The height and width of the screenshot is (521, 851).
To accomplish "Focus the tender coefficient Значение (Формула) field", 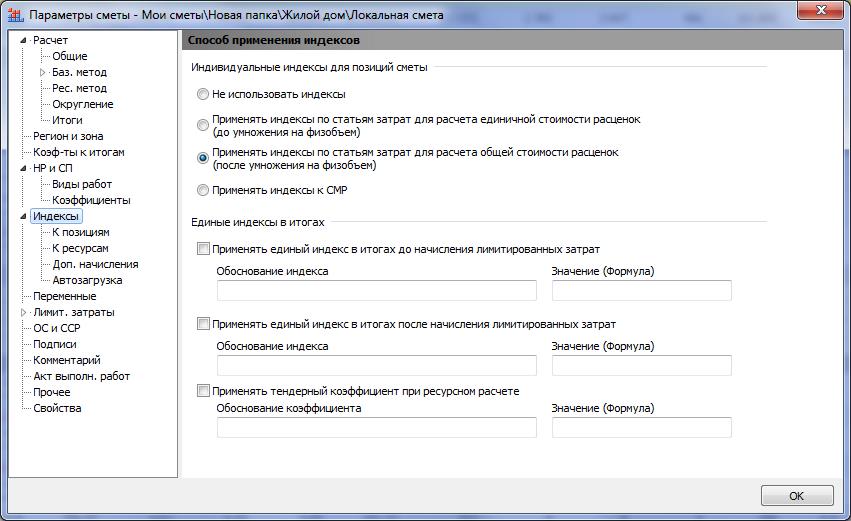I will pos(641,427).
